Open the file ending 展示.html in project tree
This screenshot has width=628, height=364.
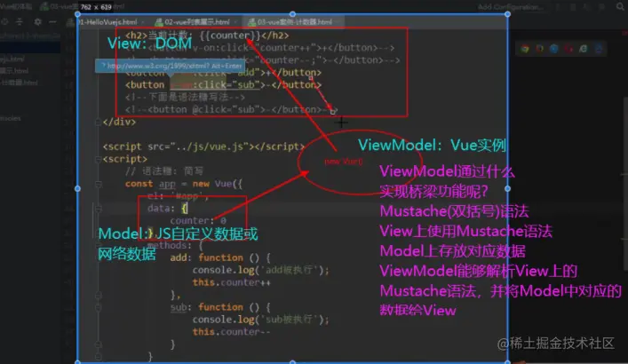click(14, 71)
